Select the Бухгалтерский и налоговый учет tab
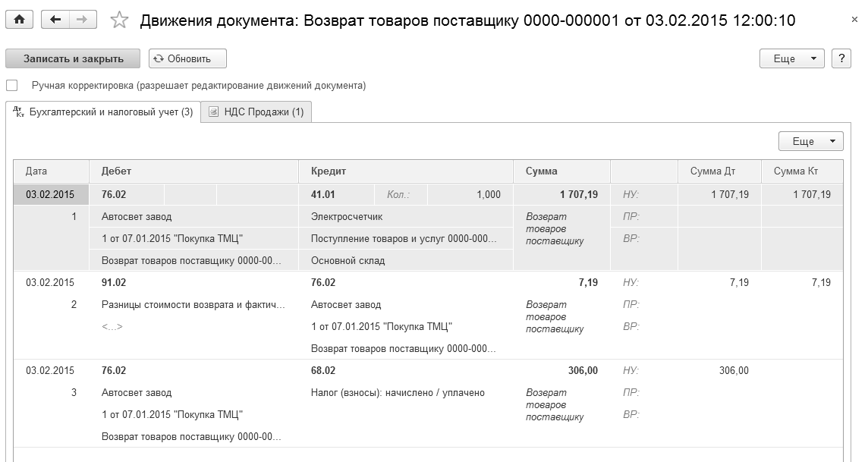Screen dimensions: 868x462 point(103,112)
